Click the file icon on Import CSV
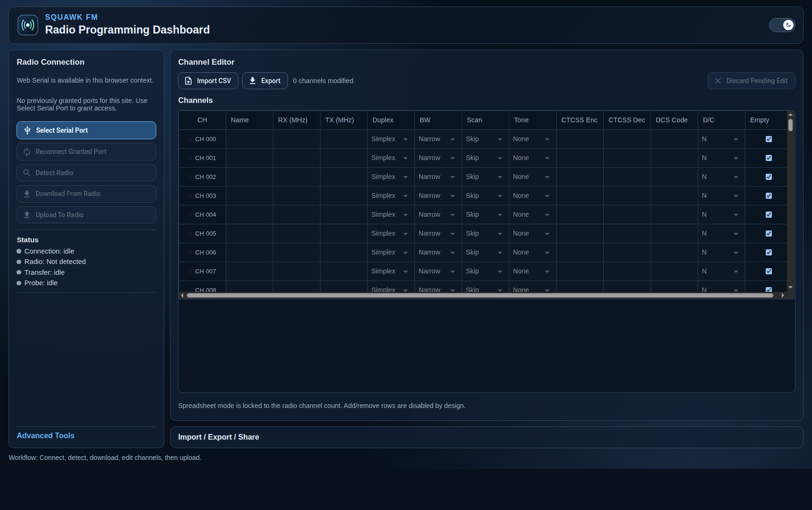The width and height of the screenshot is (812, 510). click(188, 81)
